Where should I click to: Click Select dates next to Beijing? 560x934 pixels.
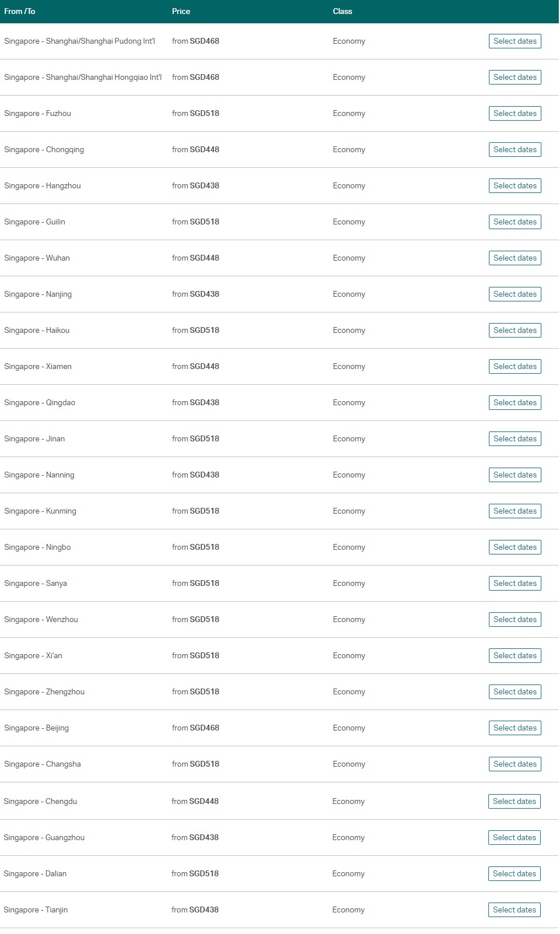(x=515, y=728)
